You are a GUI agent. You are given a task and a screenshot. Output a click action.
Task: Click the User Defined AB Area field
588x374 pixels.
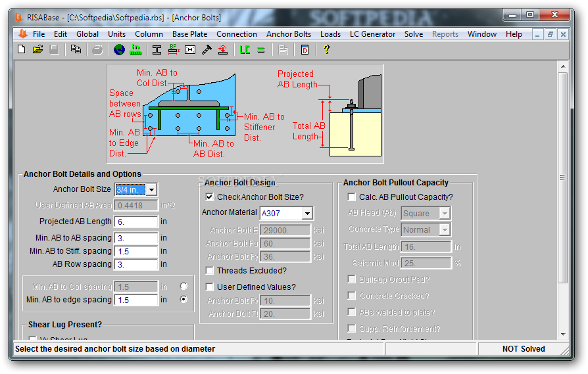click(x=136, y=205)
